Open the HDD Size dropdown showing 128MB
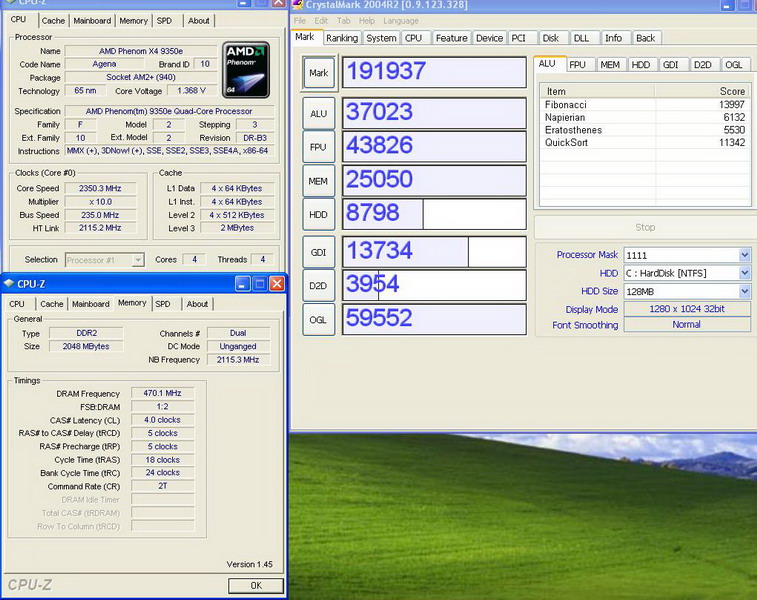Screen dimensions: 757x600 [x=744, y=291]
